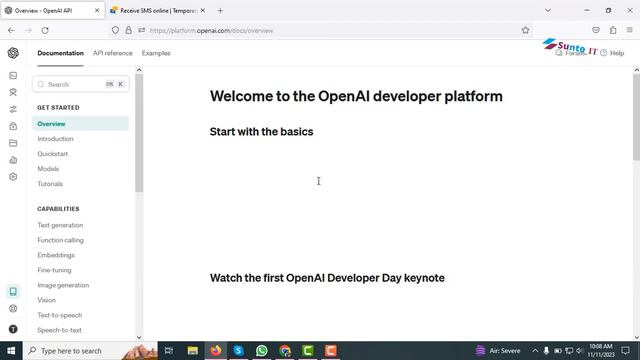
Task: Close the Receive SMS online tab
Action: point(203,11)
